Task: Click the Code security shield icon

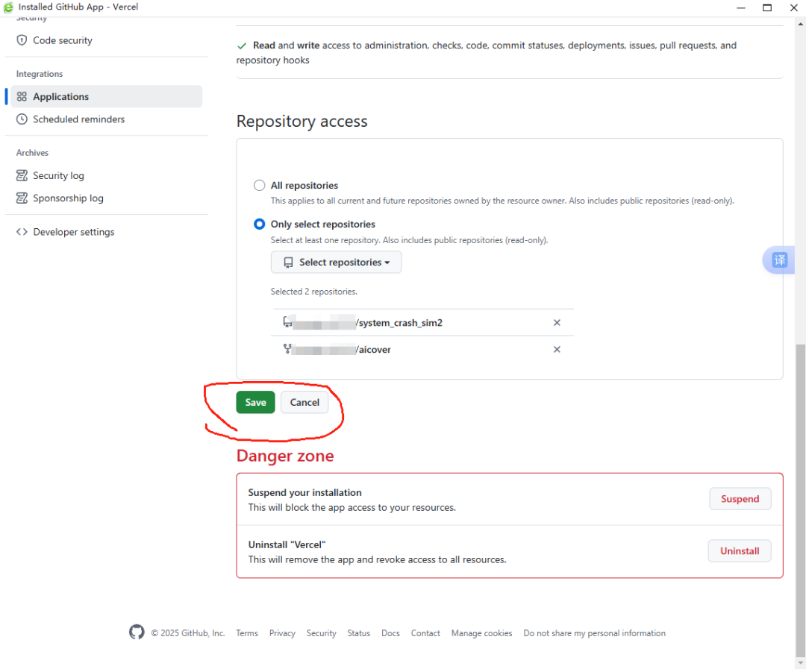Action: coord(22,40)
